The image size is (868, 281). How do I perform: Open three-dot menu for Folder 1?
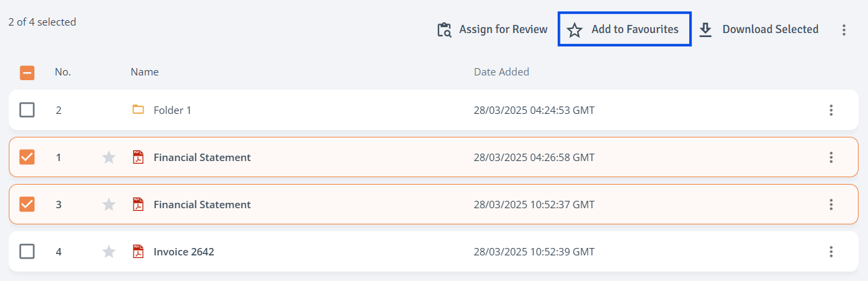[831, 110]
